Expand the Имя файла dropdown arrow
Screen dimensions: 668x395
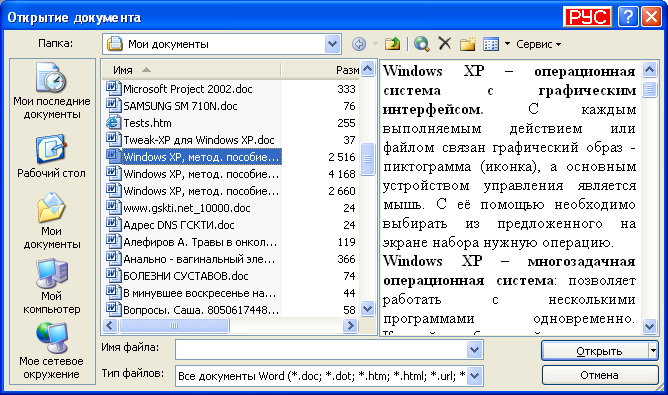pyautogui.click(x=474, y=350)
